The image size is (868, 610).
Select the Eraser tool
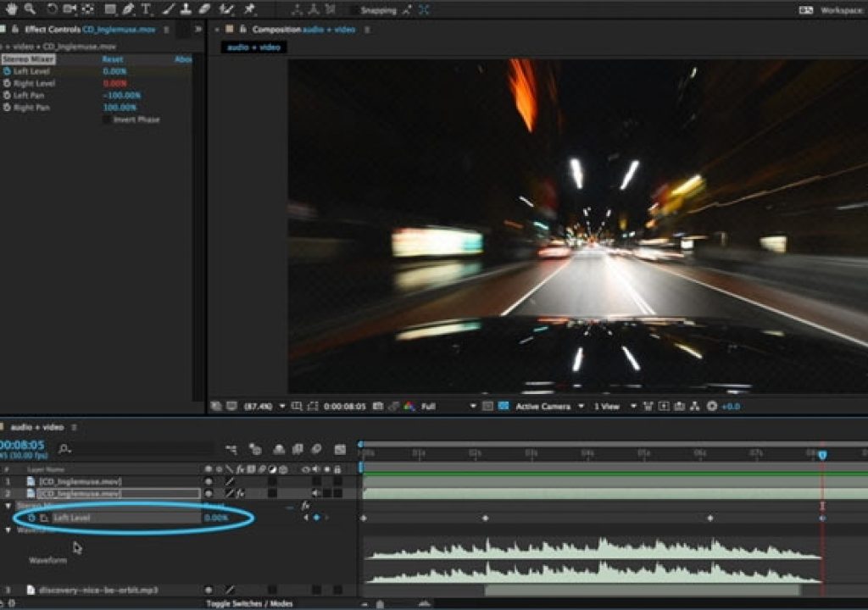[204, 8]
